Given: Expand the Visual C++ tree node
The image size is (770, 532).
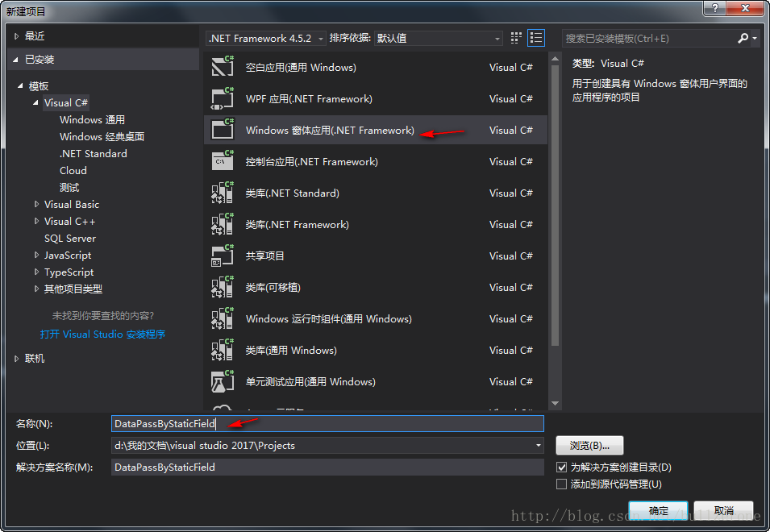Looking at the screenshot, I should pyautogui.click(x=36, y=221).
